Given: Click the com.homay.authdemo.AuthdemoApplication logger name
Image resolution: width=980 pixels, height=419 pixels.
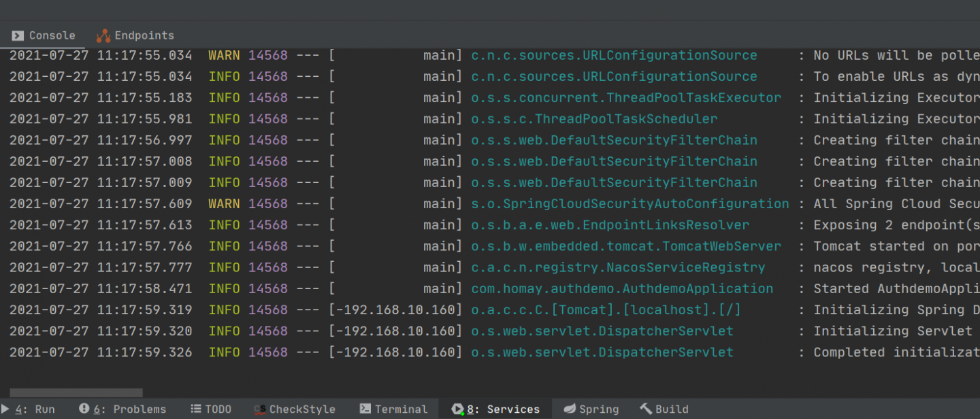Looking at the screenshot, I should click(622, 288).
